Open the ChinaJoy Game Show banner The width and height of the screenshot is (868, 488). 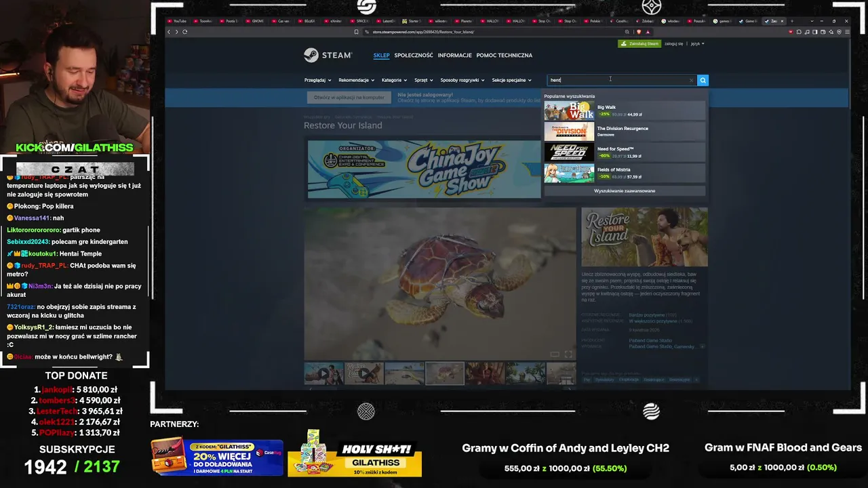coord(425,169)
